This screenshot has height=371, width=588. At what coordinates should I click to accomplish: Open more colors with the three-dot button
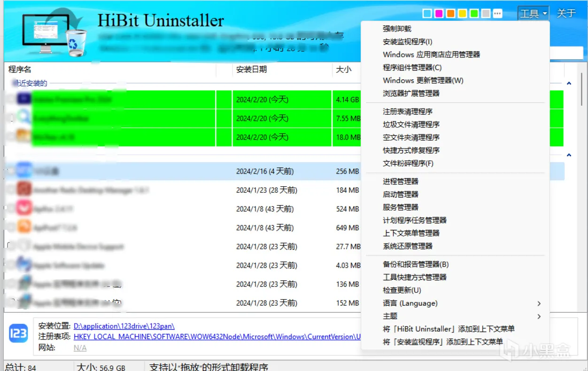point(497,14)
